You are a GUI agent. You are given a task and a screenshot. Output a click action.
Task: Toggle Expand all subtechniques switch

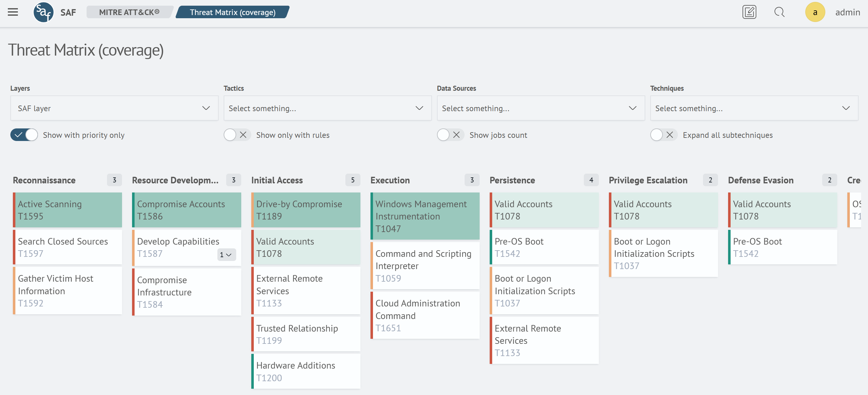(x=663, y=135)
